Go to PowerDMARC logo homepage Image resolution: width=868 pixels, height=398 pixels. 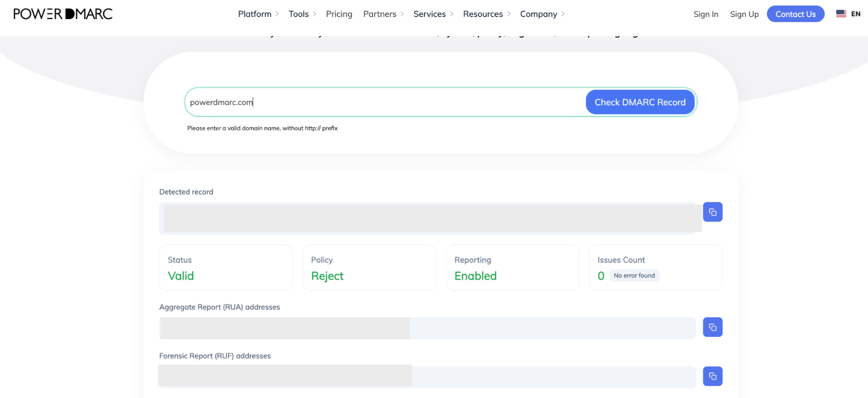tap(63, 14)
